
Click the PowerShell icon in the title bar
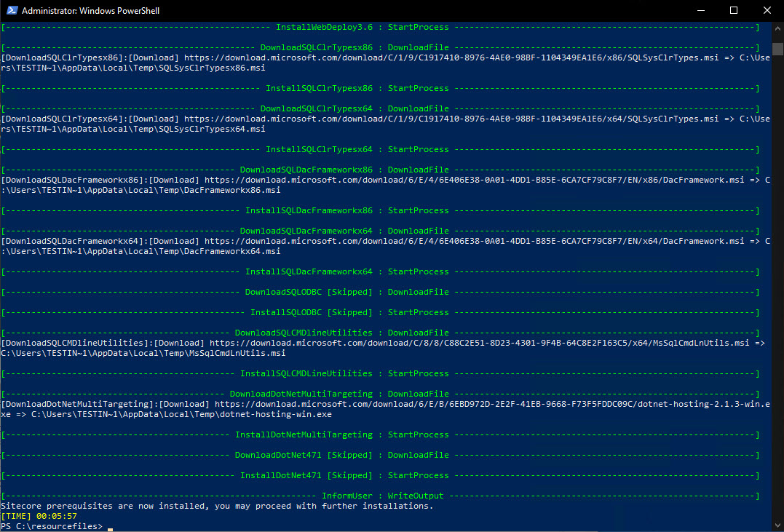[12, 10]
